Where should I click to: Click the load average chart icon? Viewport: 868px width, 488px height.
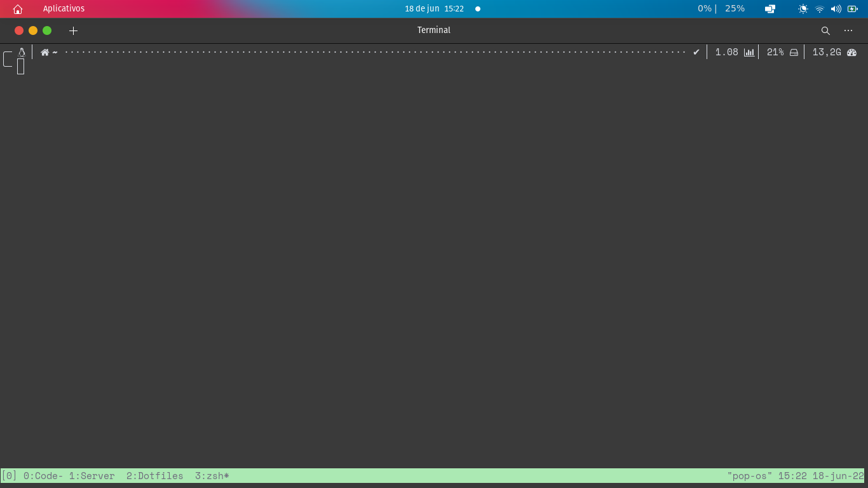pos(749,52)
